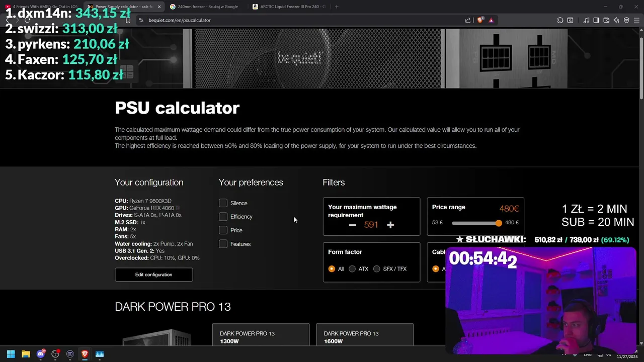Viewport: 644px width, 362px height.
Task: Open the round purple taskbar app icon
Action: [x=70, y=354]
